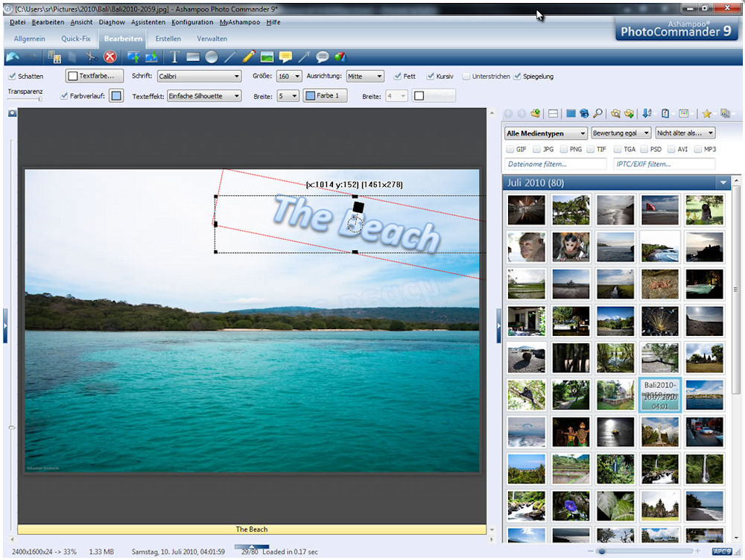The height and width of the screenshot is (560, 745).
Task: Select the pencil drawing tool
Action: [249, 57]
